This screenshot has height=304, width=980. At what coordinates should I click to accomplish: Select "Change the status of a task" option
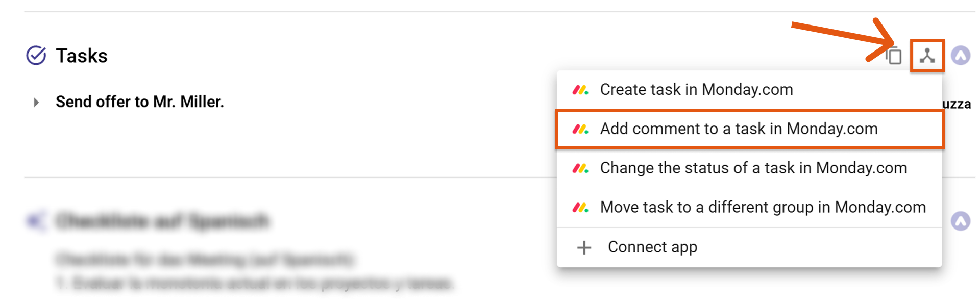[753, 168]
